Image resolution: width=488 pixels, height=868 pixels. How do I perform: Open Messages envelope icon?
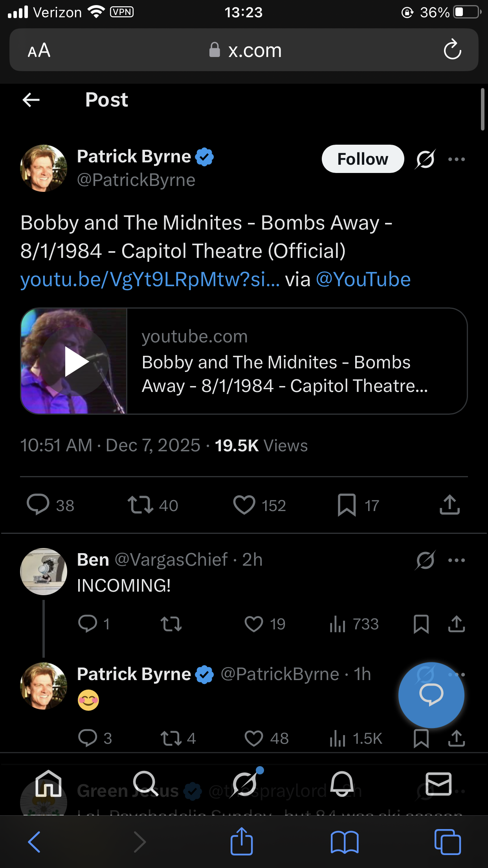(438, 783)
